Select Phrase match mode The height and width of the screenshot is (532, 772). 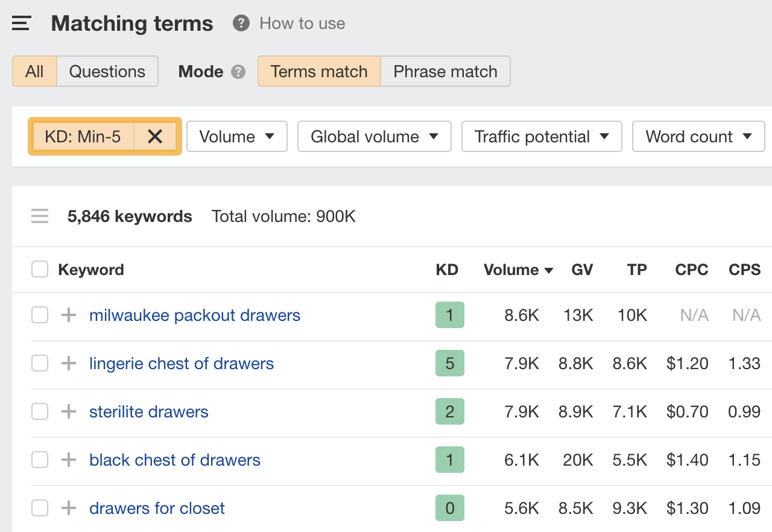445,71
